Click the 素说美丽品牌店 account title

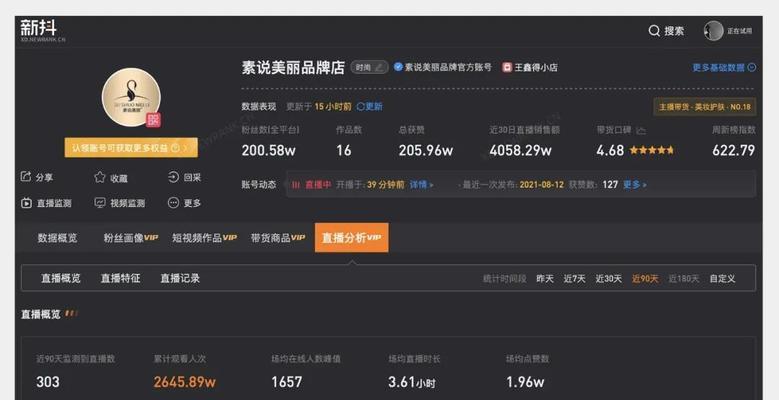[293, 67]
